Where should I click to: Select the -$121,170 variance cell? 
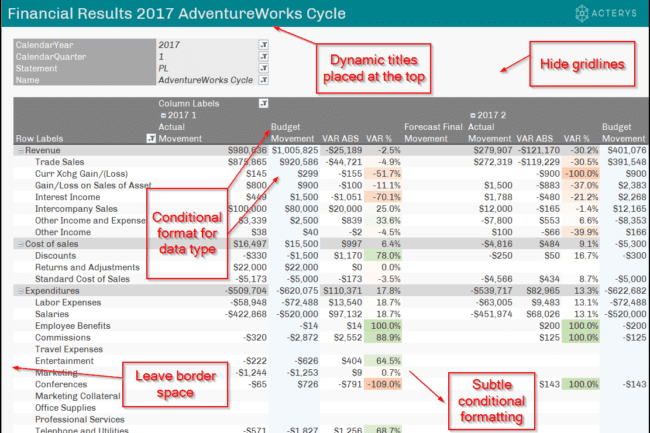538,150
